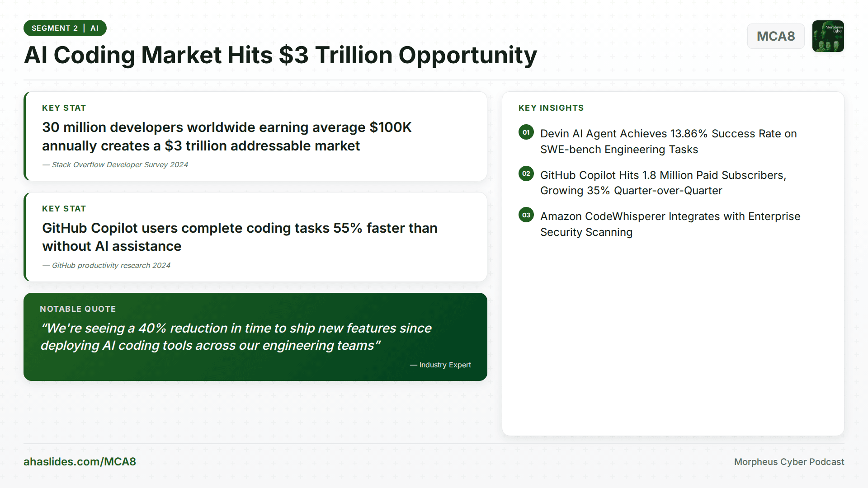Select the NOTABLE QUOTE label
The width and height of the screenshot is (868, 488).
click(78, 309)
